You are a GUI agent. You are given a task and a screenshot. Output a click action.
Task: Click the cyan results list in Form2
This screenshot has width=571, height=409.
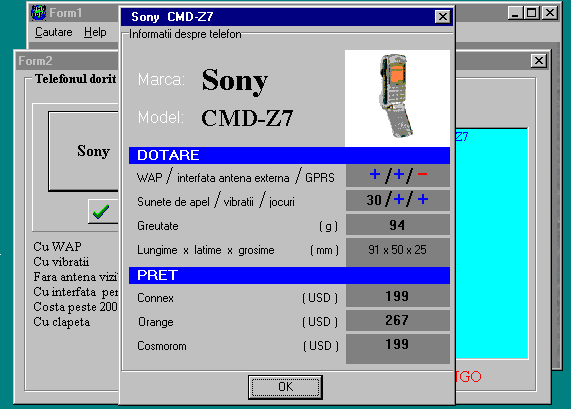click(491, 243)
